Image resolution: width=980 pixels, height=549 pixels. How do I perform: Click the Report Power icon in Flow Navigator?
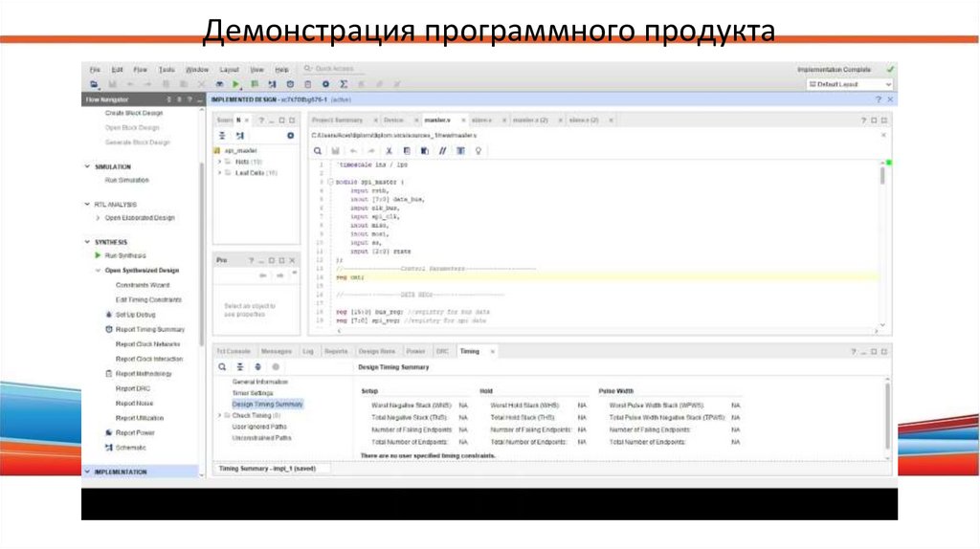click(109, 432)
